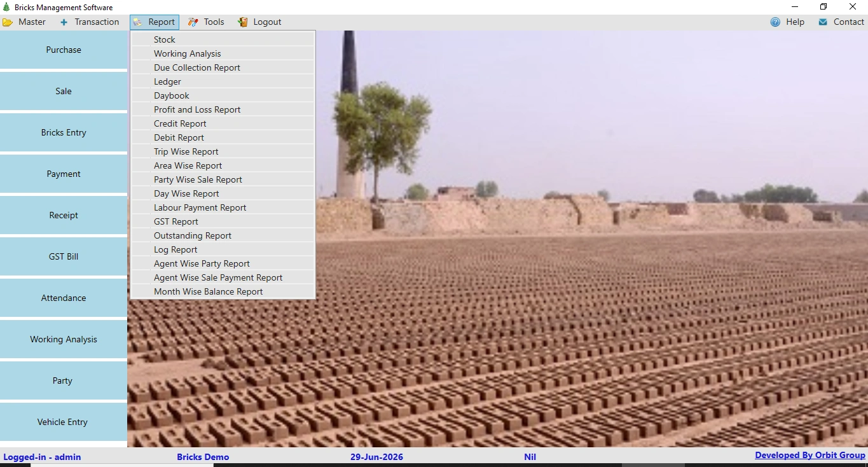Open Area Wise Report

223,165
